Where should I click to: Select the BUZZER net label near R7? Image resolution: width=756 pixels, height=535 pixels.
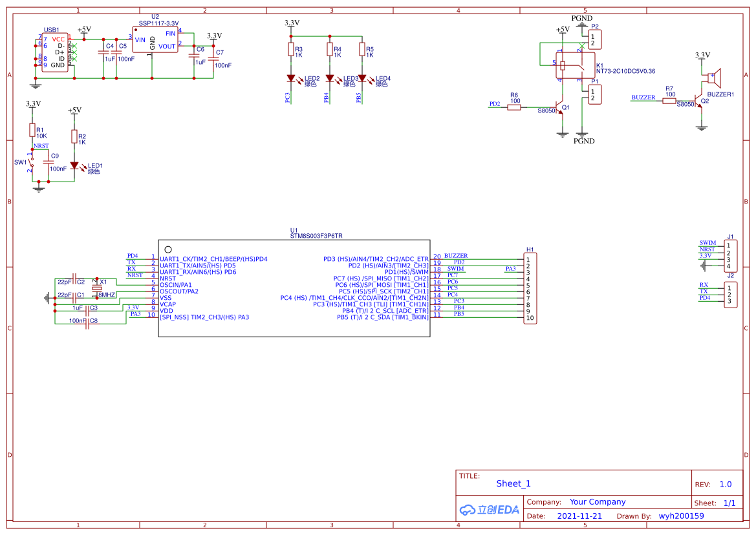coord(643,98)
